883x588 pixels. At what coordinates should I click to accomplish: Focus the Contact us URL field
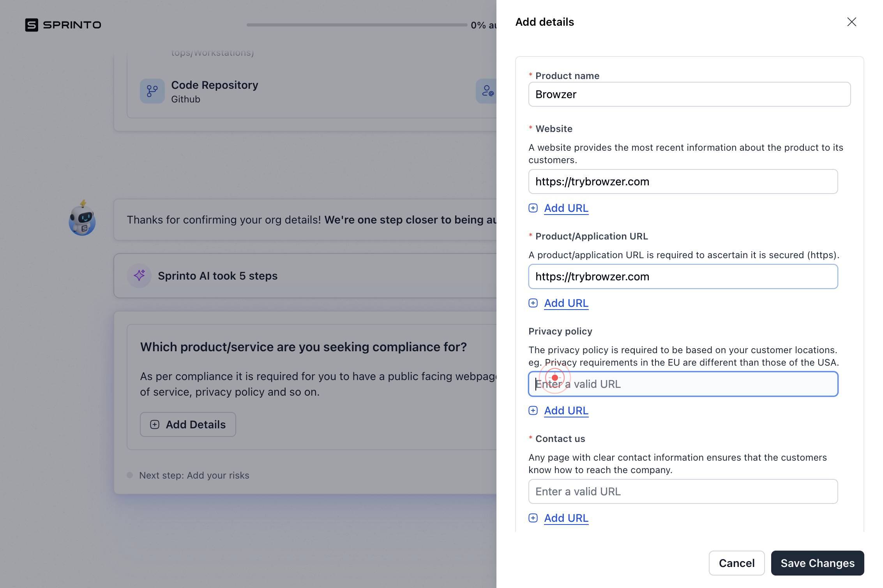coord(683,491)
